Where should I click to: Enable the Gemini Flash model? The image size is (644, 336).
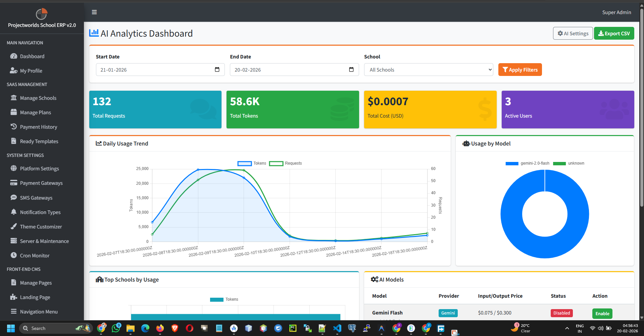[602, 313]
